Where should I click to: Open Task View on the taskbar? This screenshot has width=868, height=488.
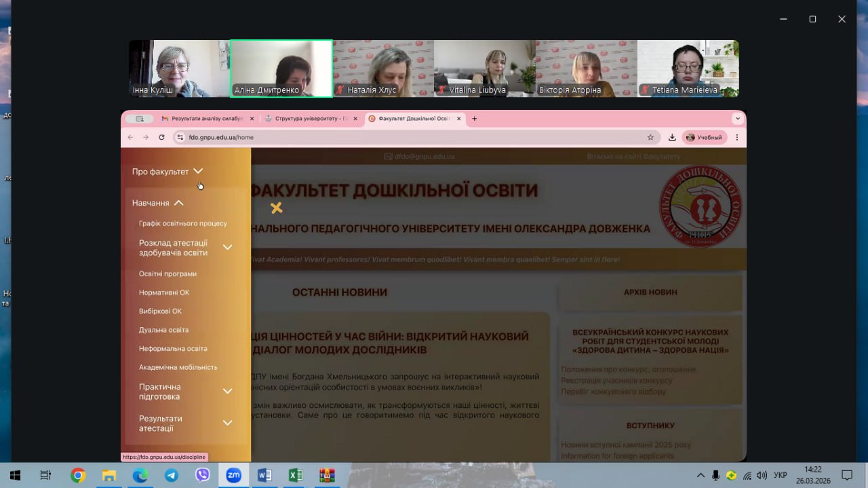coord(45,476)
